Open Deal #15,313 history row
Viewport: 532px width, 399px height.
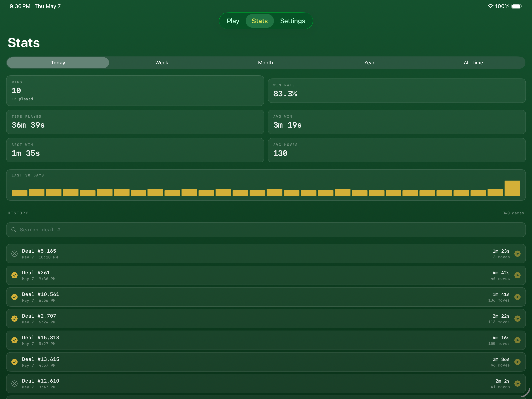click(x=266, y=340)
